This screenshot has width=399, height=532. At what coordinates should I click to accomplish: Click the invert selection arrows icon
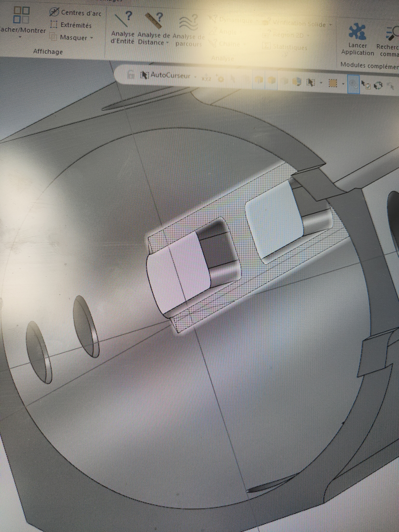[378, 85]
